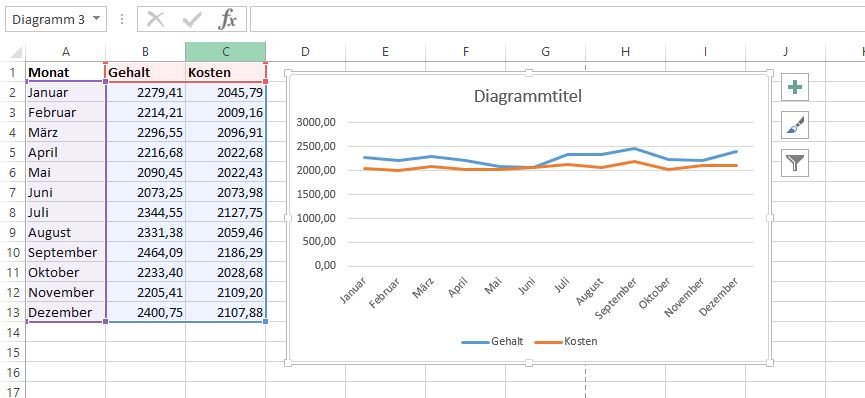
Task: Click the chart's top-left corner resize handle
Action: click(287, 73)
